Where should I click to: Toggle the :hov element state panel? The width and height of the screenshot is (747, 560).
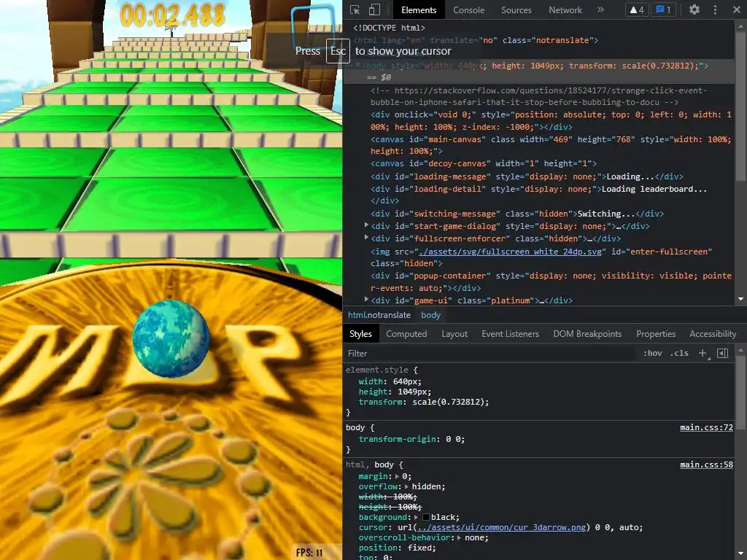pos(653,354)
